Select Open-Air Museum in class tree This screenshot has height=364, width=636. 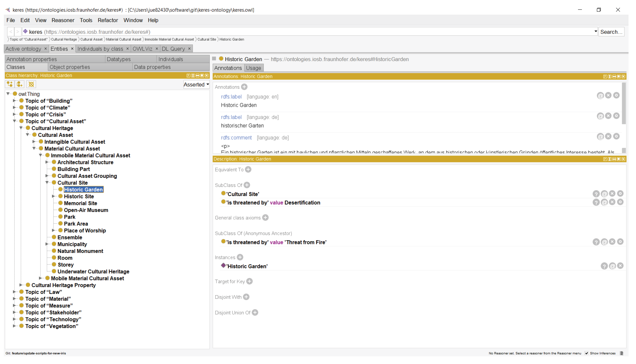86,210
